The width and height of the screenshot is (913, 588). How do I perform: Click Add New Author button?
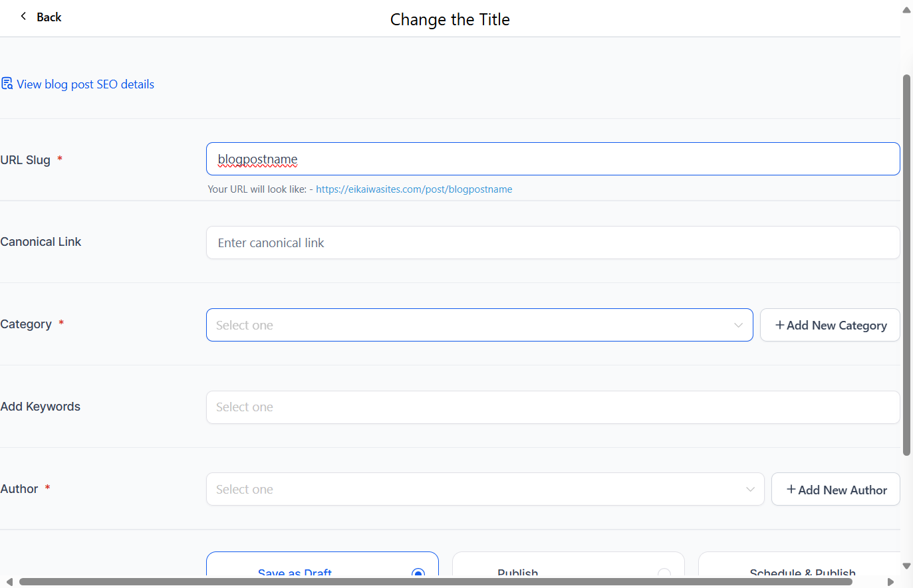point(836,489)
